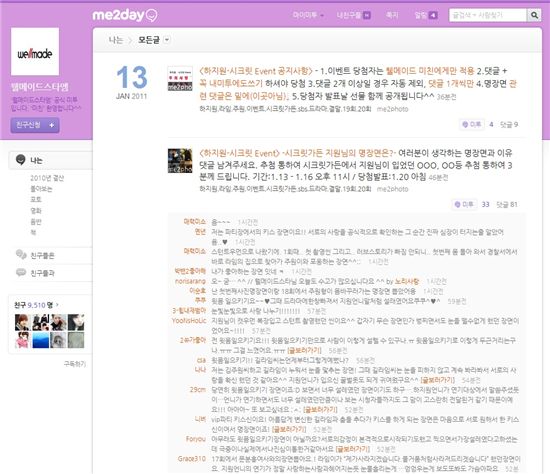The height and width of the screenshot is (474, 550).
Task: Click 글보러가기 link in 29cm's comment
Action: point(320,409)
